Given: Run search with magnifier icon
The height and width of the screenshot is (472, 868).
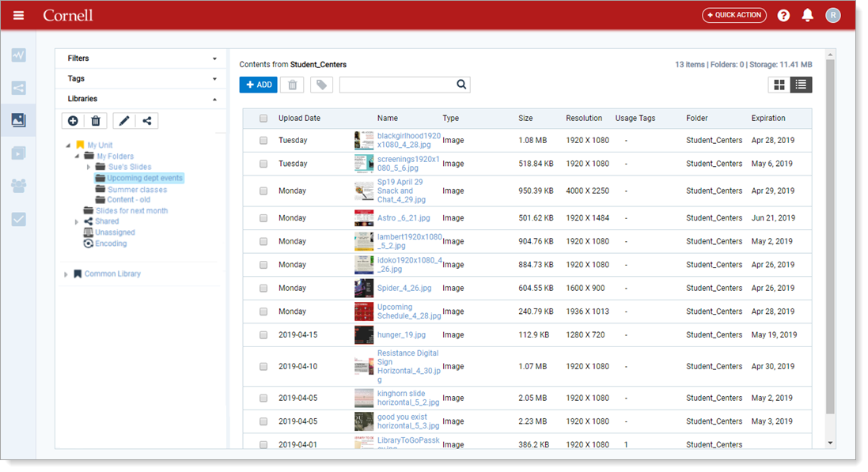Looking at the screenshot, I should pos(461,85).
